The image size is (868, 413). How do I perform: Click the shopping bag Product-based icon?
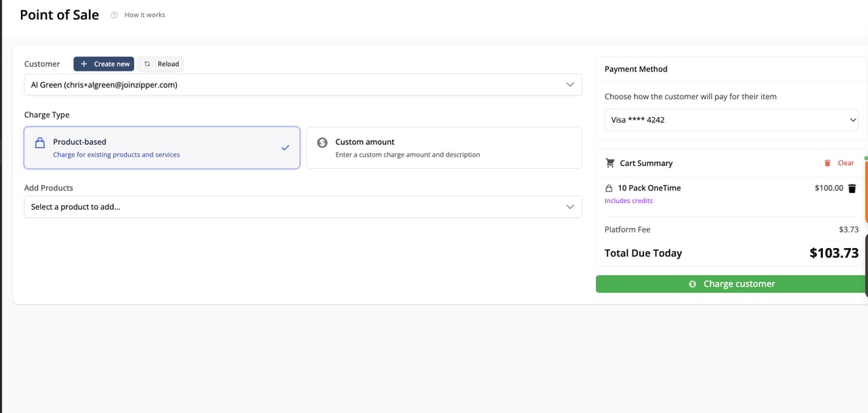tap(40, 143)
